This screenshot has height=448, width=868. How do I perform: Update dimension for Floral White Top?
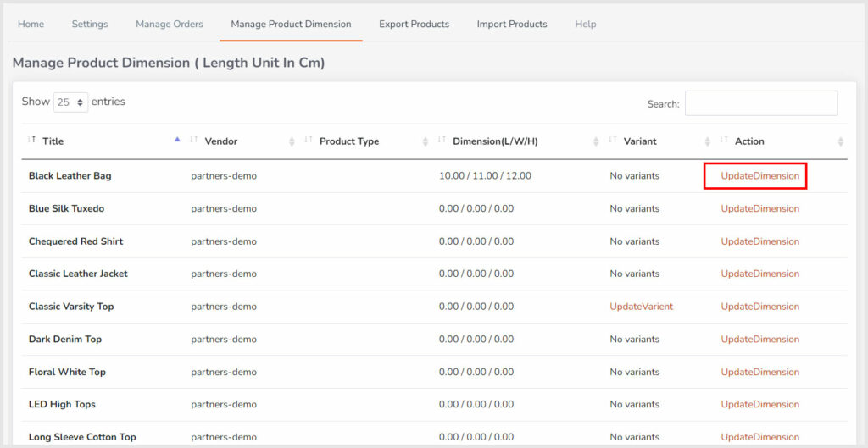759,372
